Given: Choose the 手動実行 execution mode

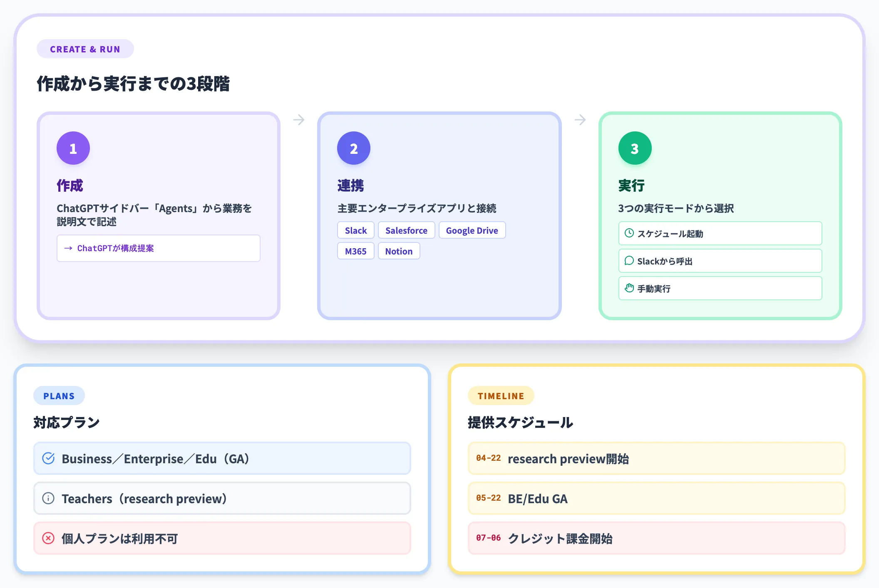Looking at the screenshot, I should click(x=720, y=288).
